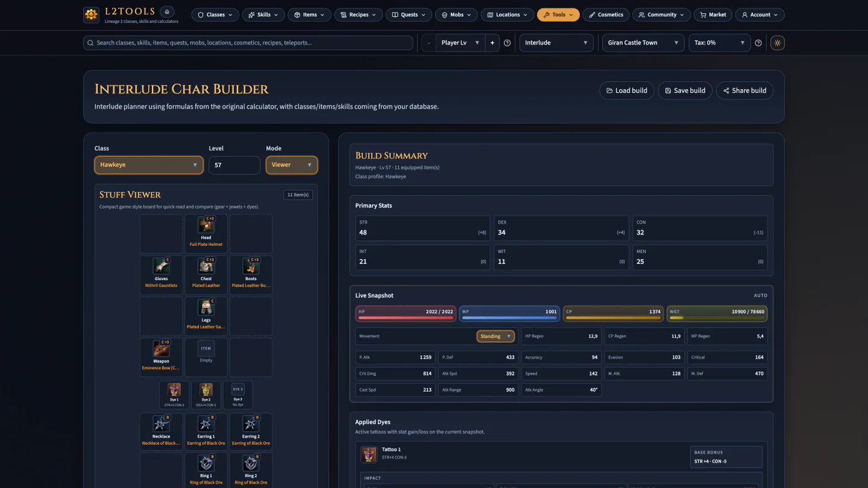Click the Level field showing 57
The height and width of the screenshot is (488, 868).
click(234, 165)
